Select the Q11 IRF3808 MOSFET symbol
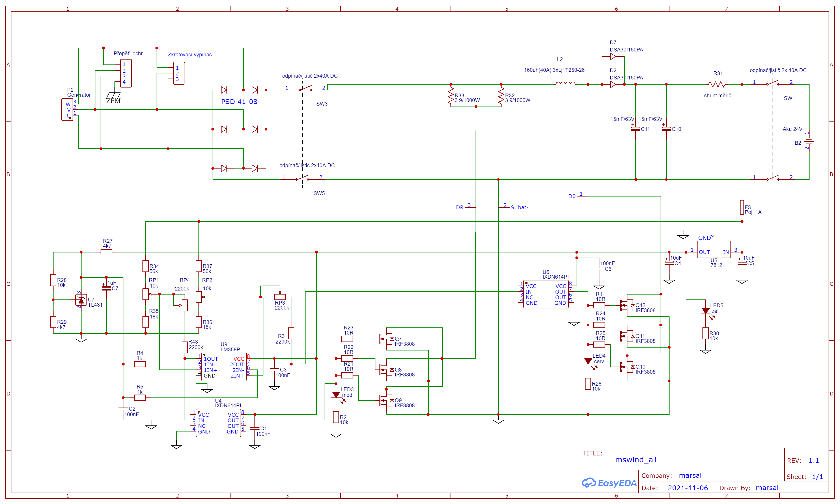840x504 pixels. point(627,336)
